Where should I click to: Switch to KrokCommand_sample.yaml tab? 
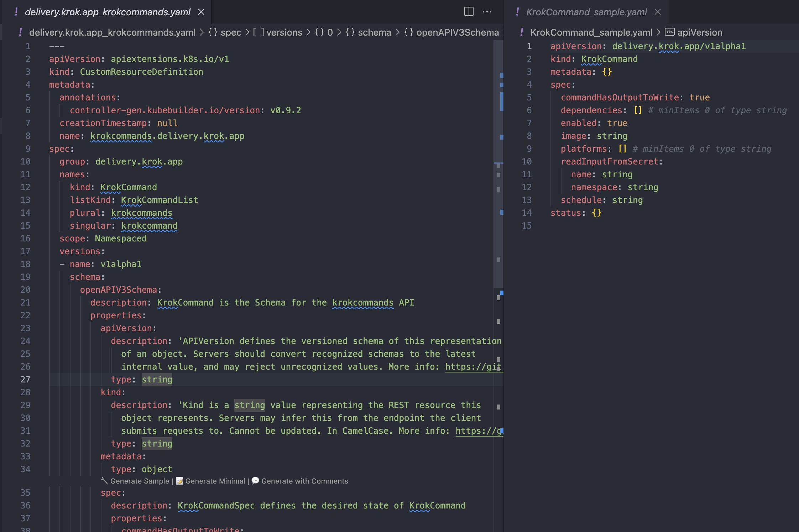586,12
